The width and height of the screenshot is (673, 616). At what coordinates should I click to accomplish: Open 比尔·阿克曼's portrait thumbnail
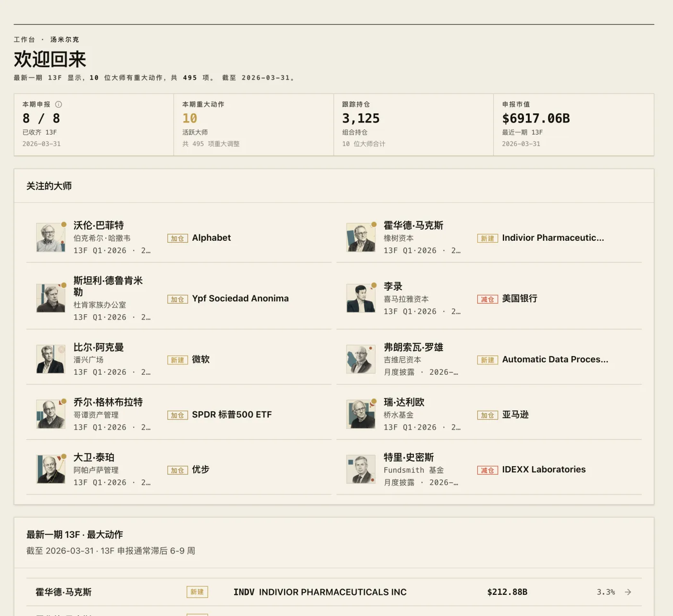(x=50, y=359)
